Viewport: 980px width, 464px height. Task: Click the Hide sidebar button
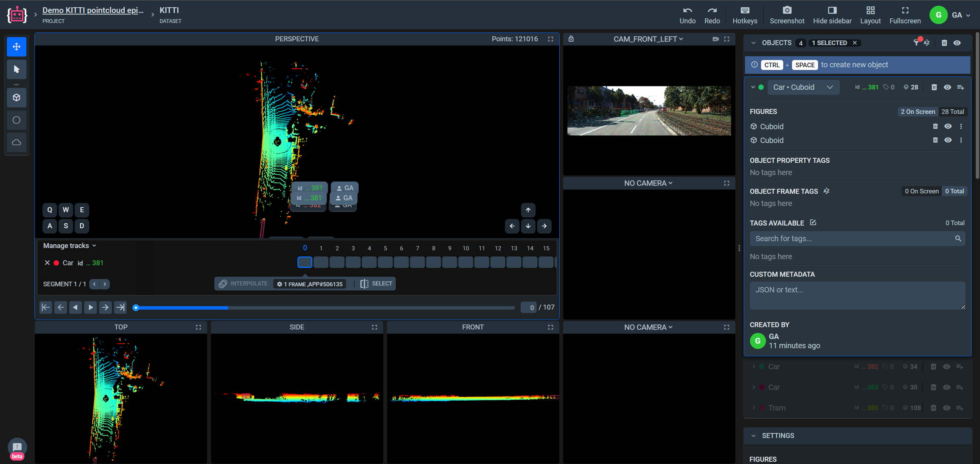click(x=832, y=15)
